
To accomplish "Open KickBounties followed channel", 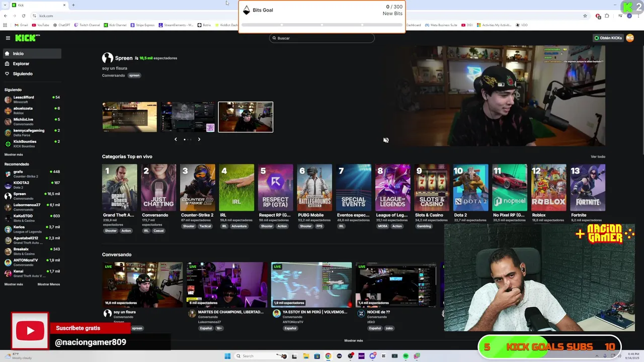I will pyautogui.click(x=31, y=143).
